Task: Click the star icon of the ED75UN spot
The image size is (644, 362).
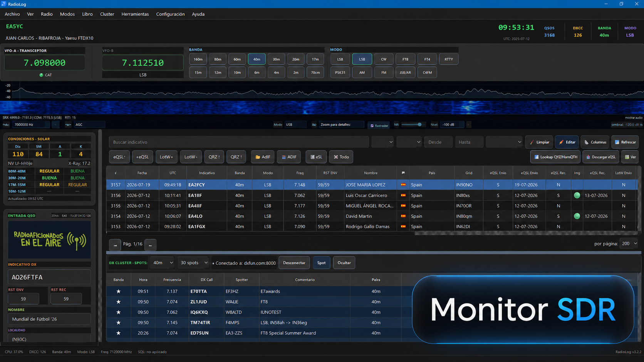Action: coord(119,333)
